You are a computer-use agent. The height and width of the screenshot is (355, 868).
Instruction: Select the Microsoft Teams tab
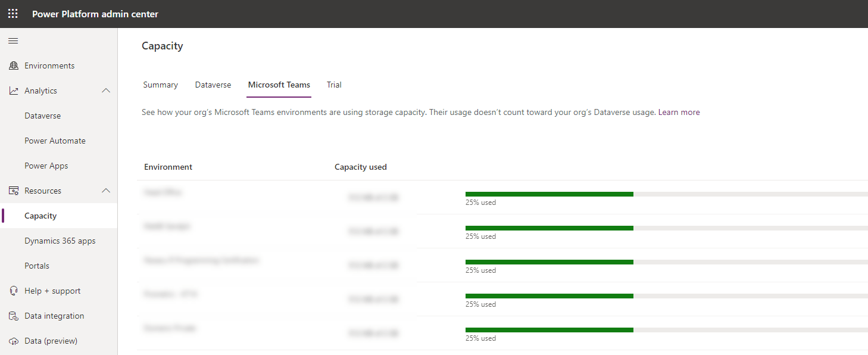tap(279, 85)
